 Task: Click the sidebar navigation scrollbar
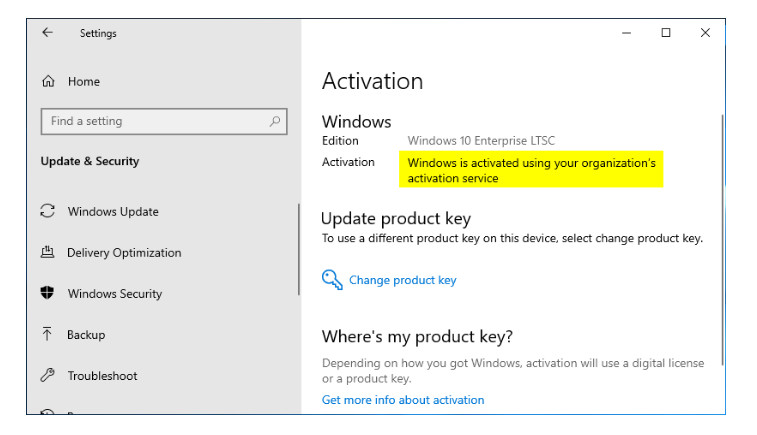[x=299, y=249]
